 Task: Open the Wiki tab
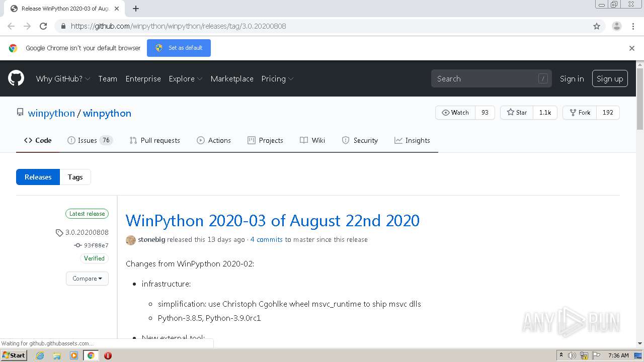click(312, 140)
